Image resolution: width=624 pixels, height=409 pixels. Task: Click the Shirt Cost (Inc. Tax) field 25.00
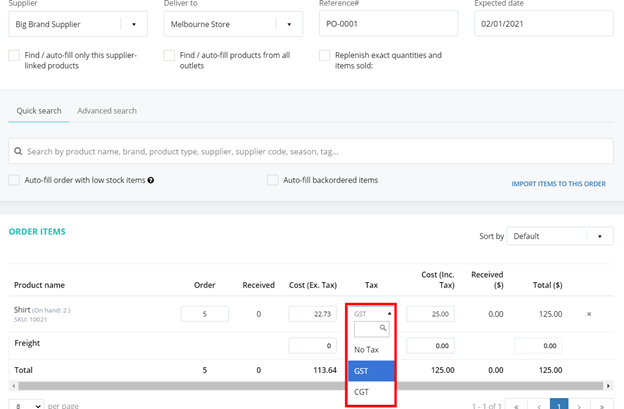tap(430, 314)
